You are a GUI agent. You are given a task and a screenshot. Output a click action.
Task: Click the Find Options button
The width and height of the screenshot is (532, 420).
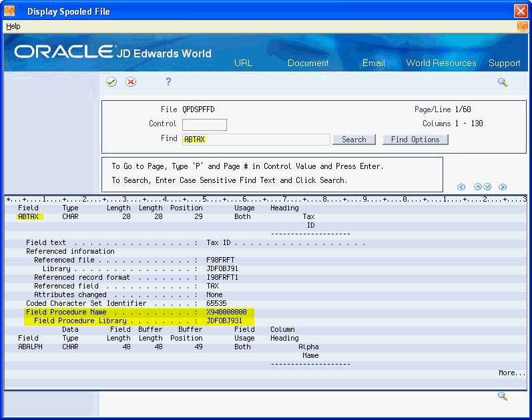[415, 140]
